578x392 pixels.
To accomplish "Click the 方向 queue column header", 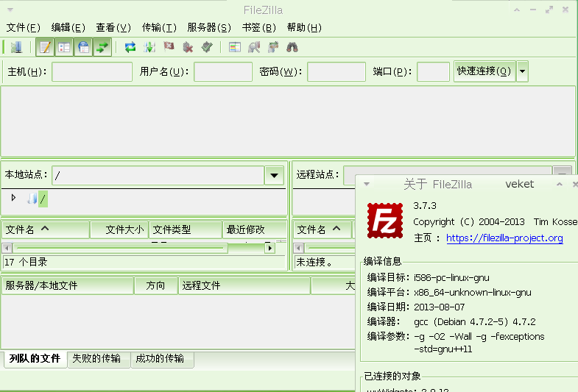I will (x=156, y=285).
